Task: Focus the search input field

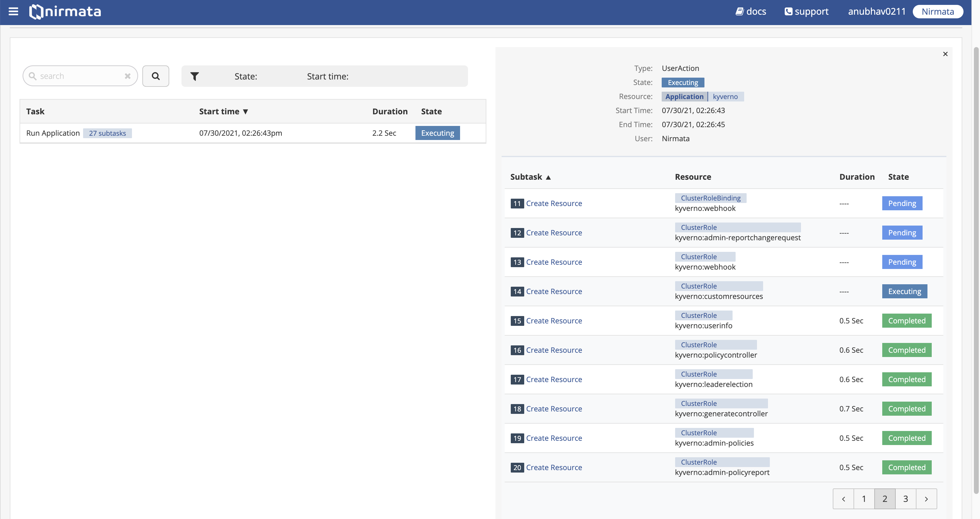Action: (80, 76)
